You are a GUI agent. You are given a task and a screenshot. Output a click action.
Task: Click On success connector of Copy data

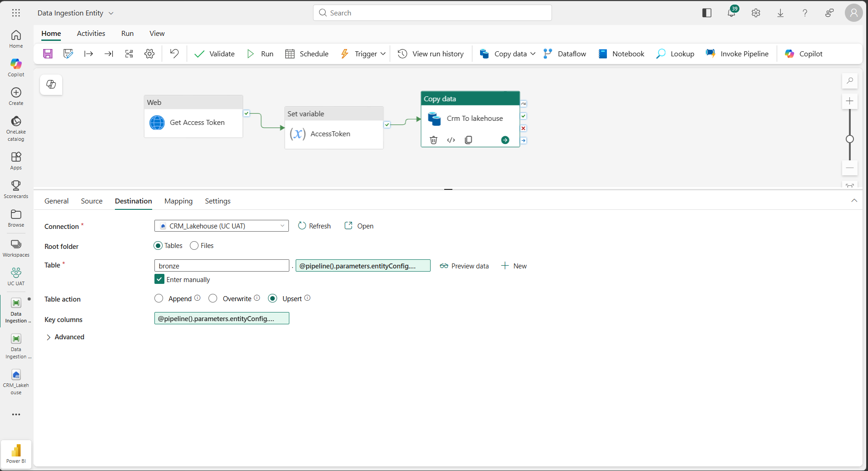click(x=523, y=116)
